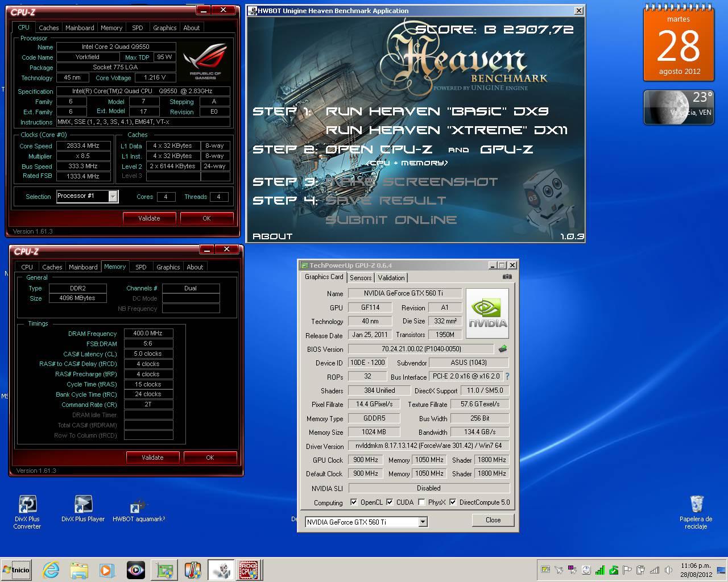Viewport: 728px width, 582px height.
Task: Switch to the Sensors tab in GPU-Z
Action: tap(361, 277)
